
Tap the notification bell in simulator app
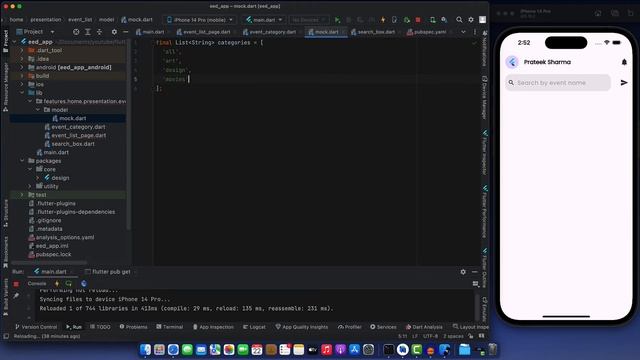(x=624, y=62)
